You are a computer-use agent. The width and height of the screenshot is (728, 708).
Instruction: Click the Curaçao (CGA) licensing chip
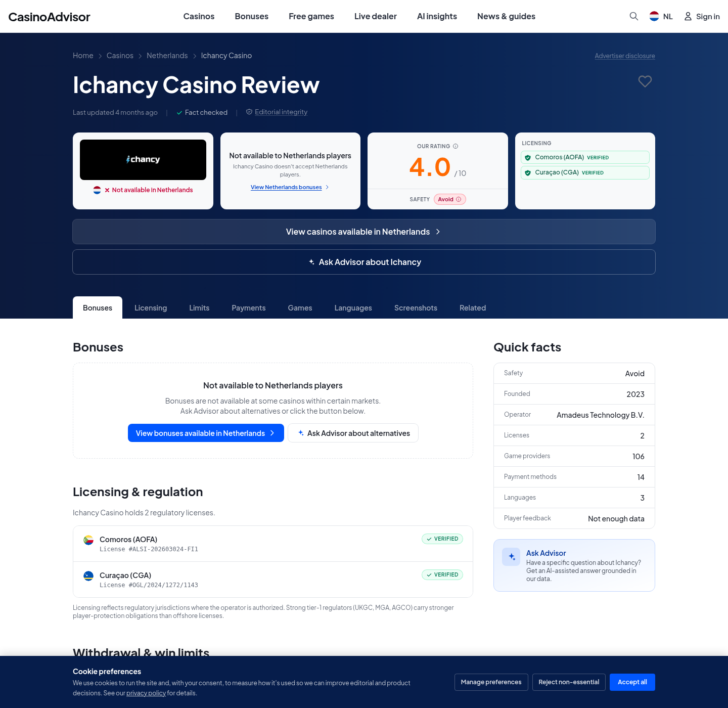point(585,172)
